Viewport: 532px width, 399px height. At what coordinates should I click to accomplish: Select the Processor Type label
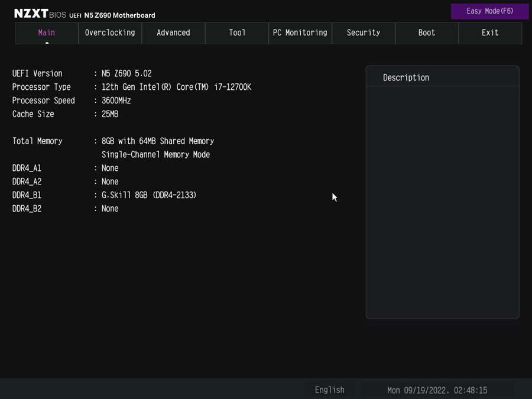point(41,87)
